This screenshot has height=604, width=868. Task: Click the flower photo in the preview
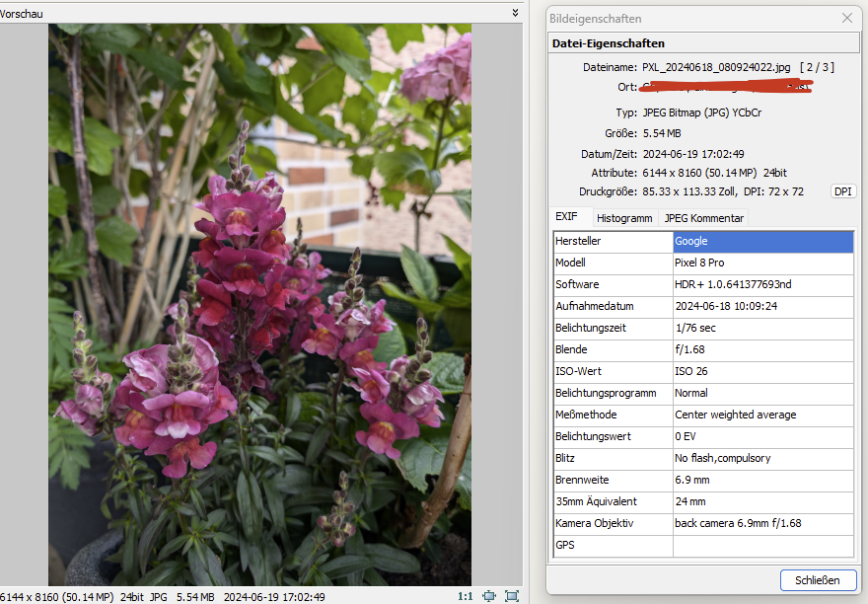click(259, 304)
